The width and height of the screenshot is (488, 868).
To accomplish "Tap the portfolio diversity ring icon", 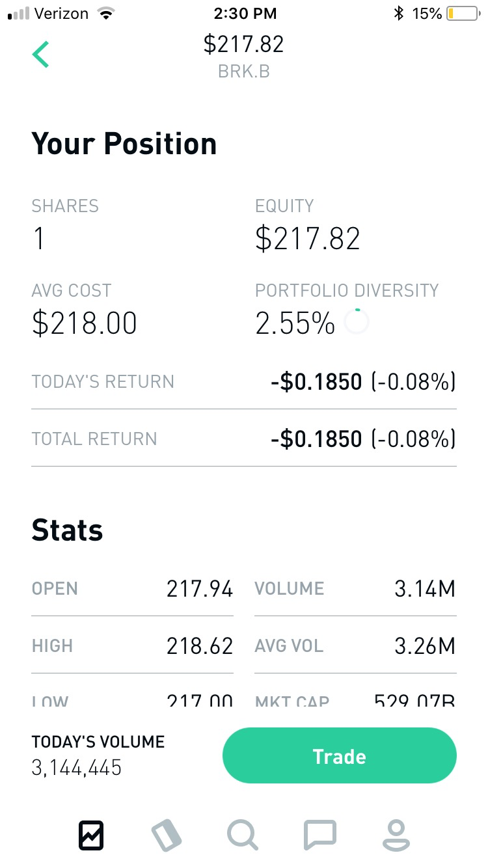I will click(x=357, y=321).
